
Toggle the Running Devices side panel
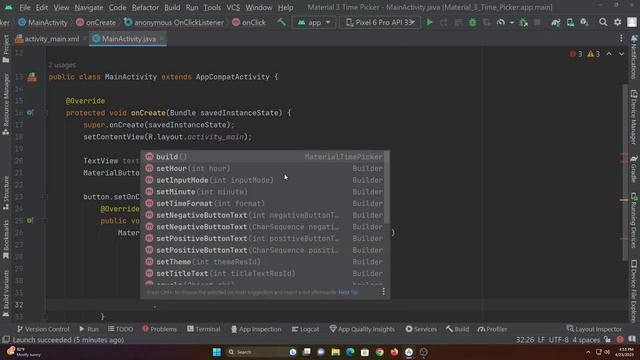coord(634,220)
